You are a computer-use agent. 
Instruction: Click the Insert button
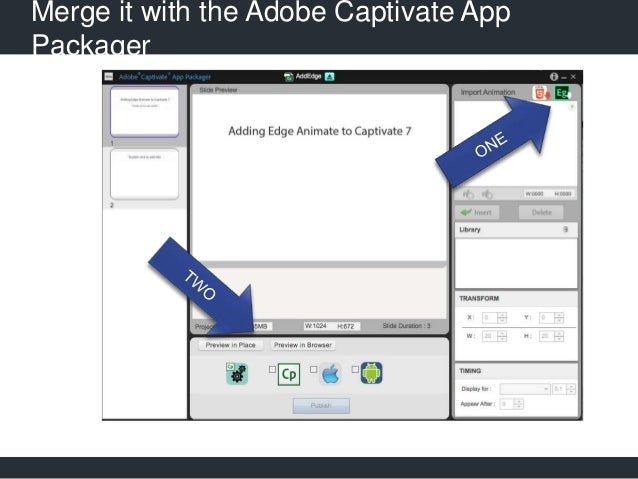tap(476, 212)
